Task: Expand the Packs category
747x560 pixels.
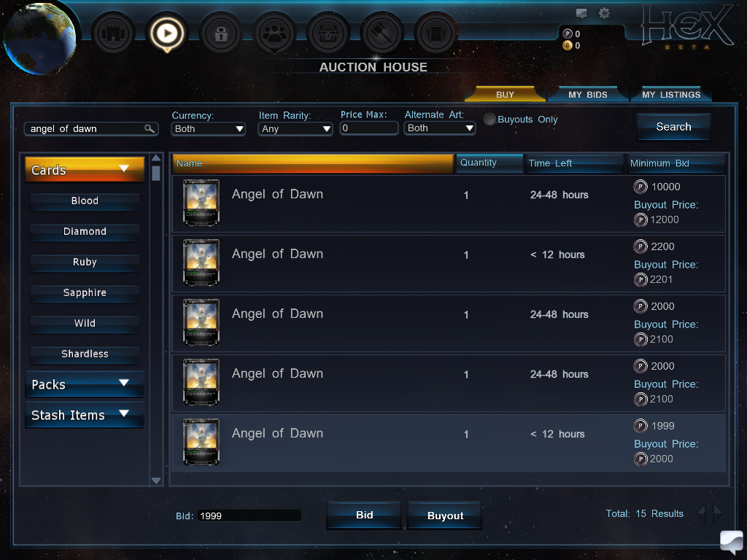Action: 85,384
